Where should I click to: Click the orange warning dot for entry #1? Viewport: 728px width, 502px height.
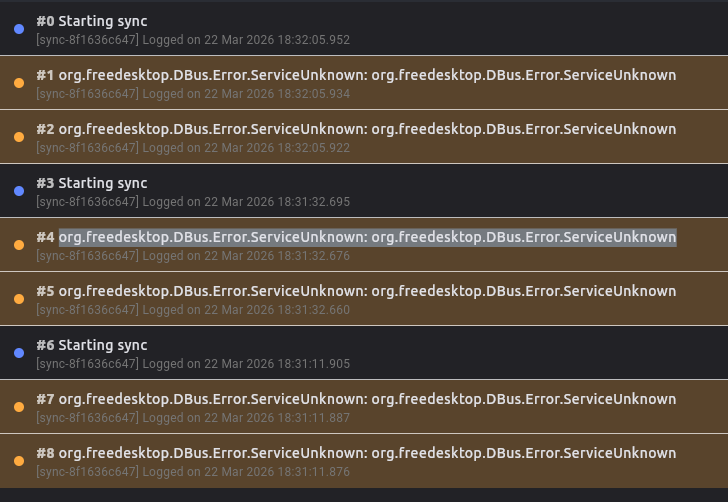(x=19, y=83)
